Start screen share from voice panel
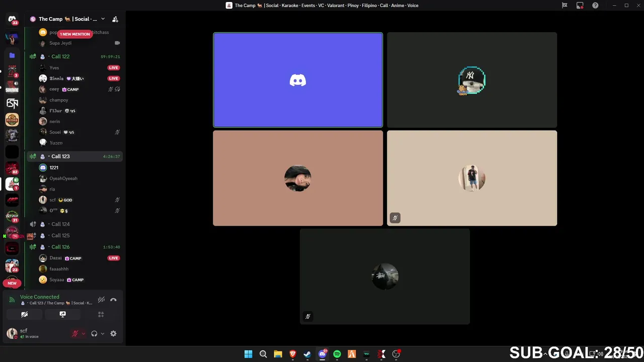Viewport: 644px width, 362px height. tap(62, 314)
